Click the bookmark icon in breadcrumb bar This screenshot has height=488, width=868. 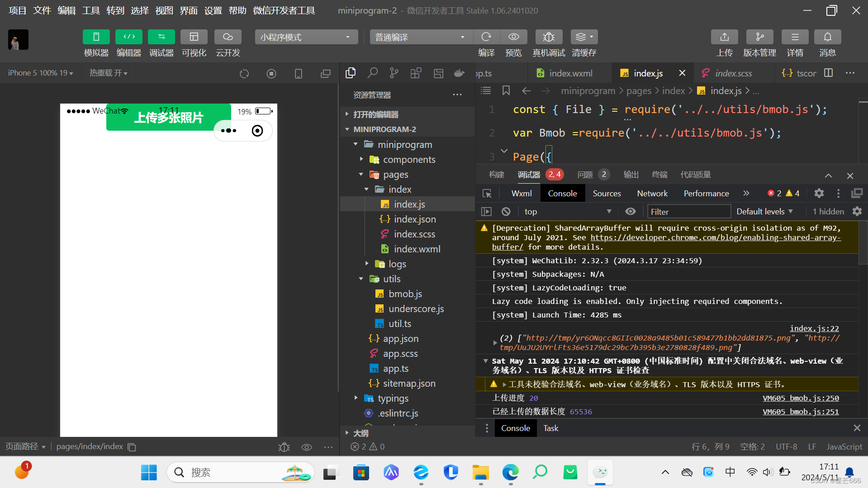[x=506, y=90]
